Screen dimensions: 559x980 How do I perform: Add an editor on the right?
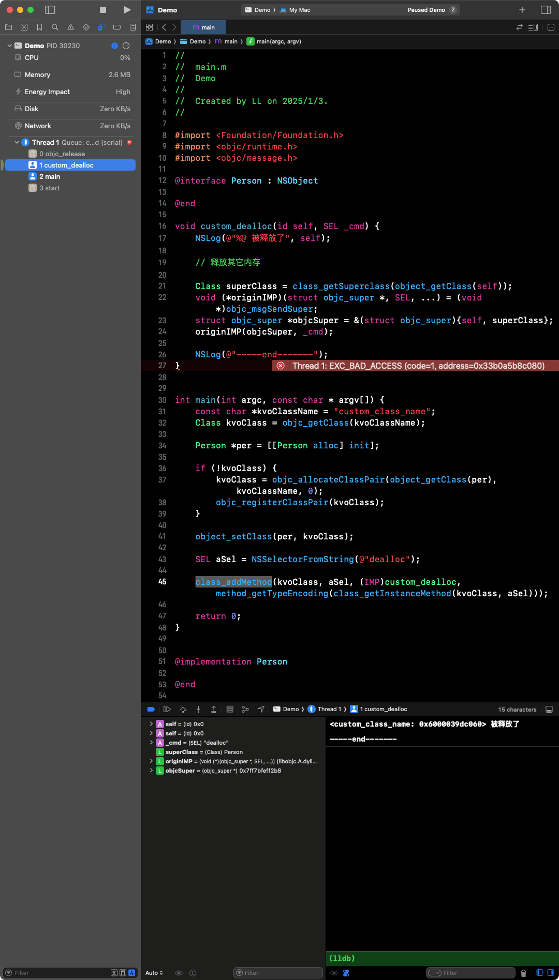pos(551,27)
